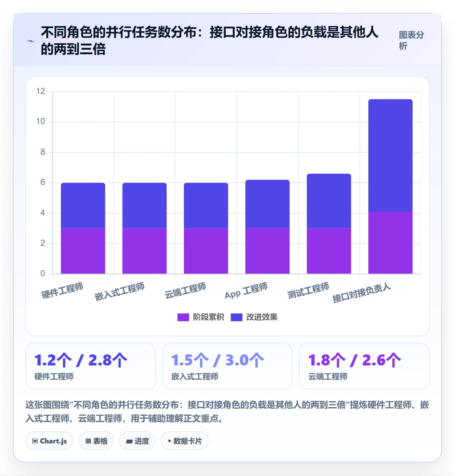Click the purple bar segment for 接口对接负责人
455x476 pixels.
[390, 243]
